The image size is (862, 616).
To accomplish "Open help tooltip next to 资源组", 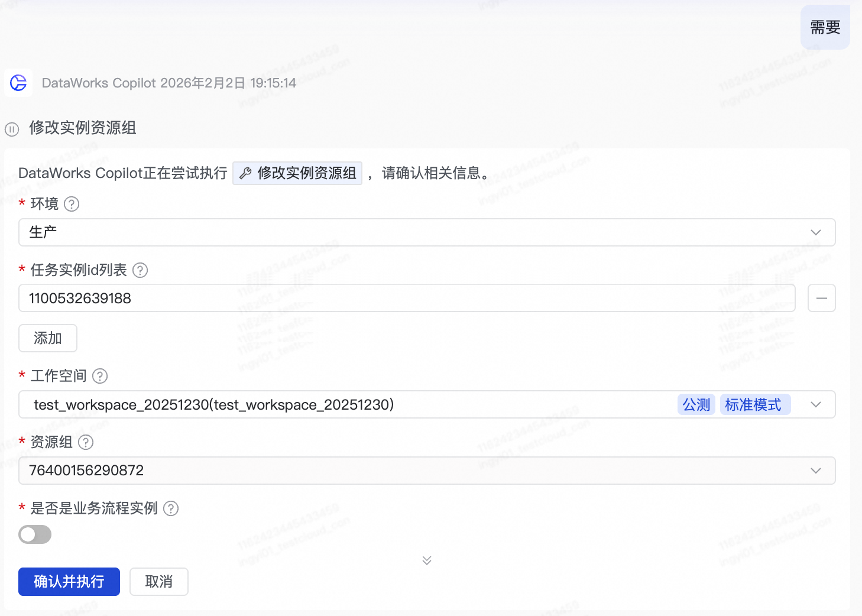I will coord(86,442).
